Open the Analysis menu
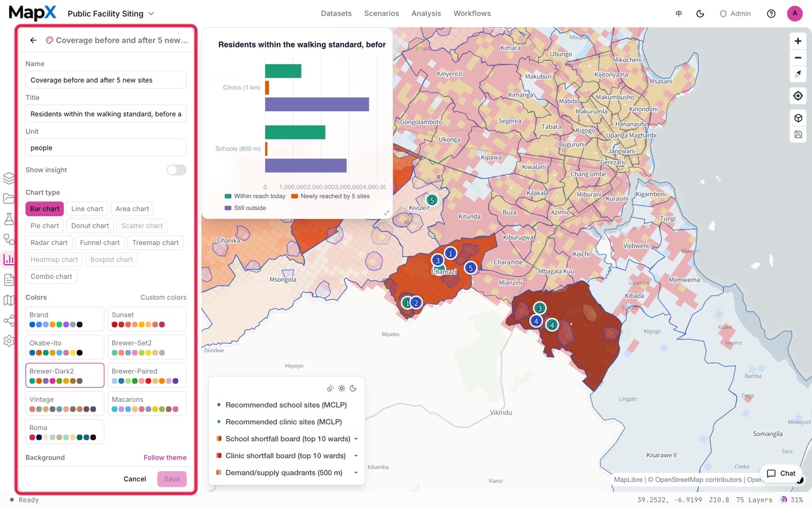Viewport: 812px width, 508px height. click(426, 14)
